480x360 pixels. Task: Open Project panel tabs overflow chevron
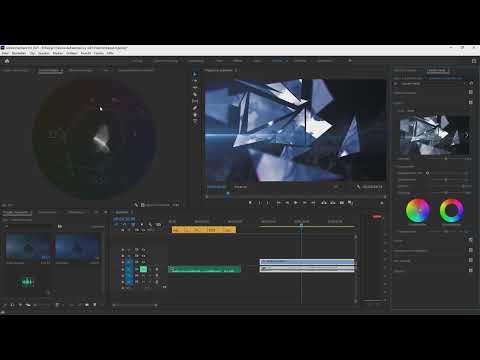coord(106,212)
